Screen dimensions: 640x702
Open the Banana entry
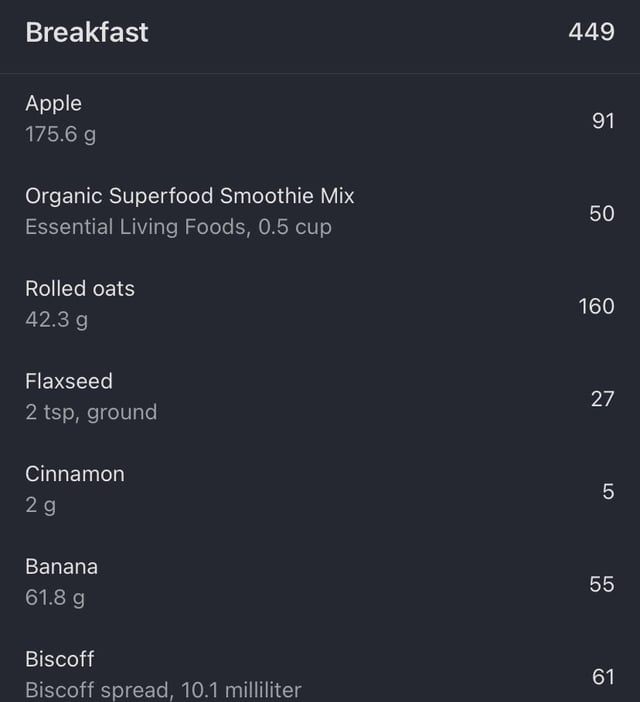tap(62, 566)
